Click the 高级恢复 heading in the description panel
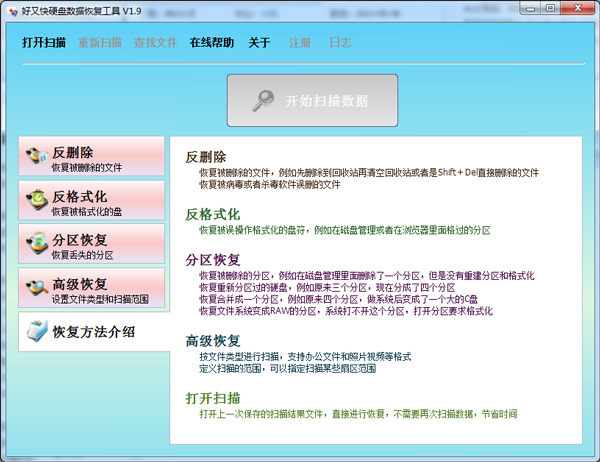The width and height of the screenshot is (600, 462). tap(213, 341)
